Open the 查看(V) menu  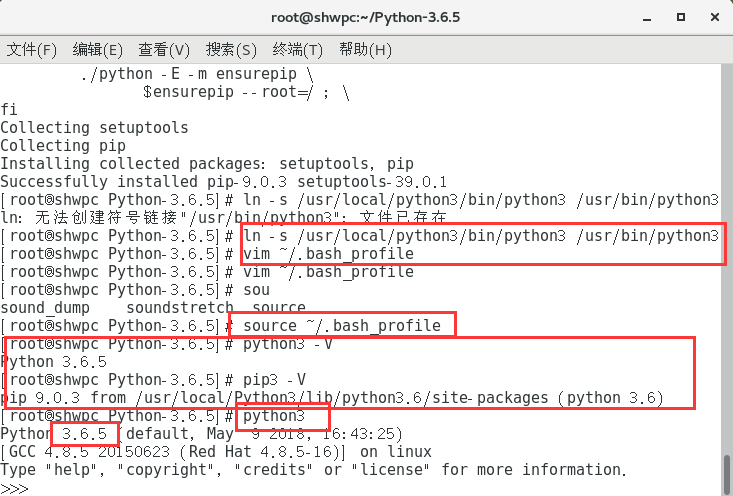[164, 50]
